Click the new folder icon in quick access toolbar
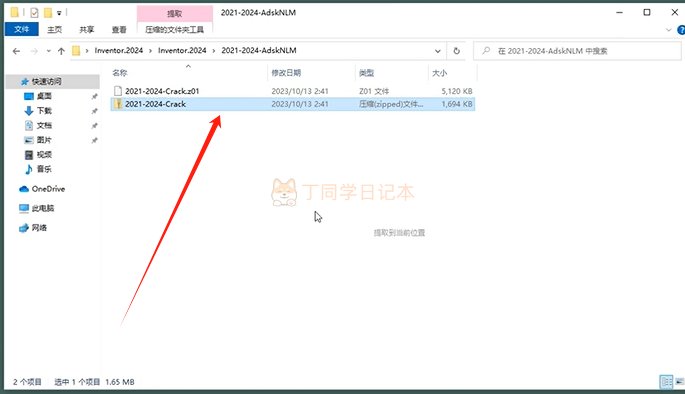 (48, 13)
